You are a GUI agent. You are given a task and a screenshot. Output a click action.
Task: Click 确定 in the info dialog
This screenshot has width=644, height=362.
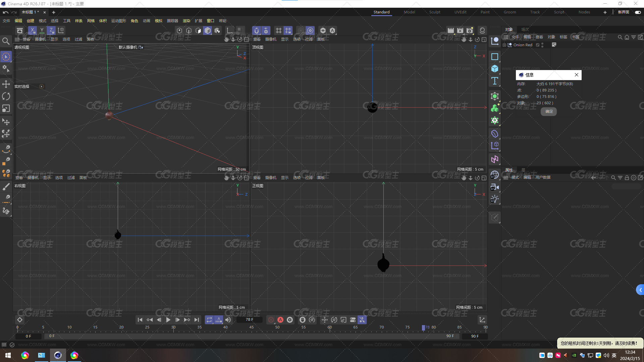pyautogui.click(x=549, y=112)
